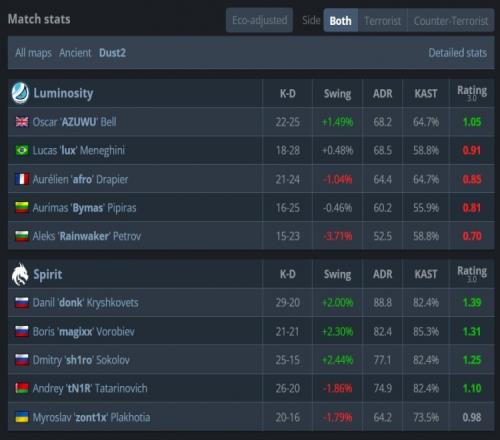Toggle the Eco-adjusted stats option
Viewport: 500px width, 440px height.
259,20
